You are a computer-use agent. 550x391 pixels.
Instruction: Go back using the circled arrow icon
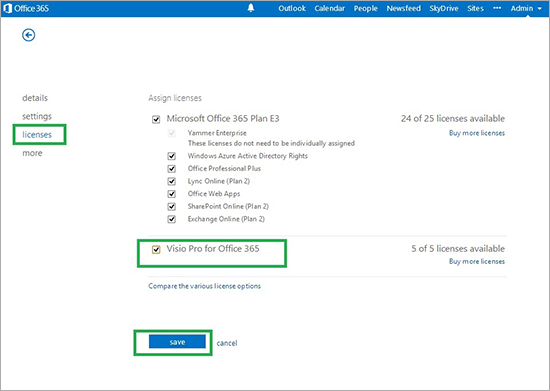[28, 35]
